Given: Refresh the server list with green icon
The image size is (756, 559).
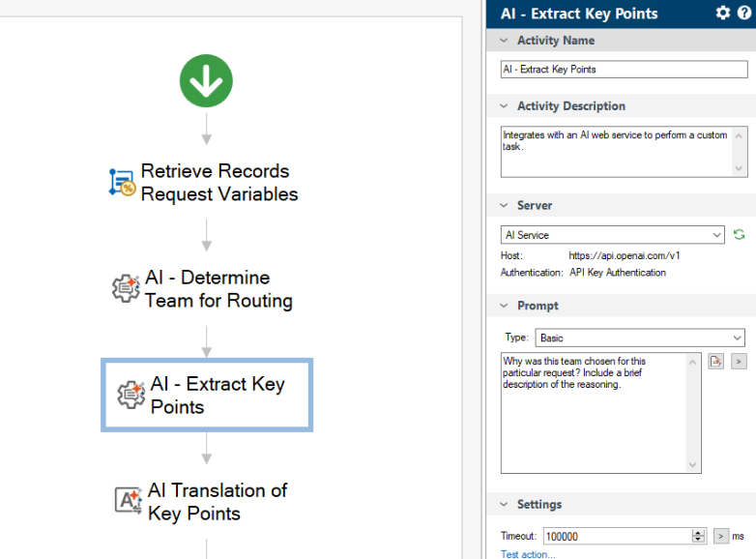Looking at the screenshot, I should [x=740, y=235].
